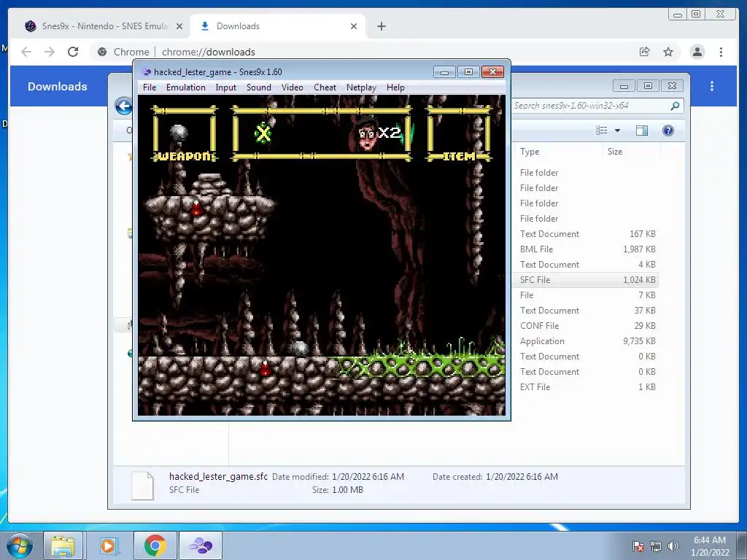747x560 pixels.
Task: Open the Emulation menu in Snes9x
Action: [x=186, y=87]
